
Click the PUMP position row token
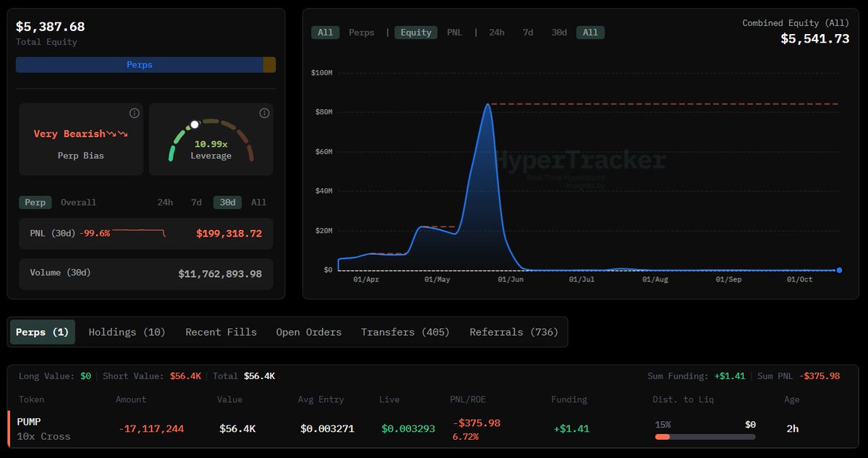(x=30, y=422)
